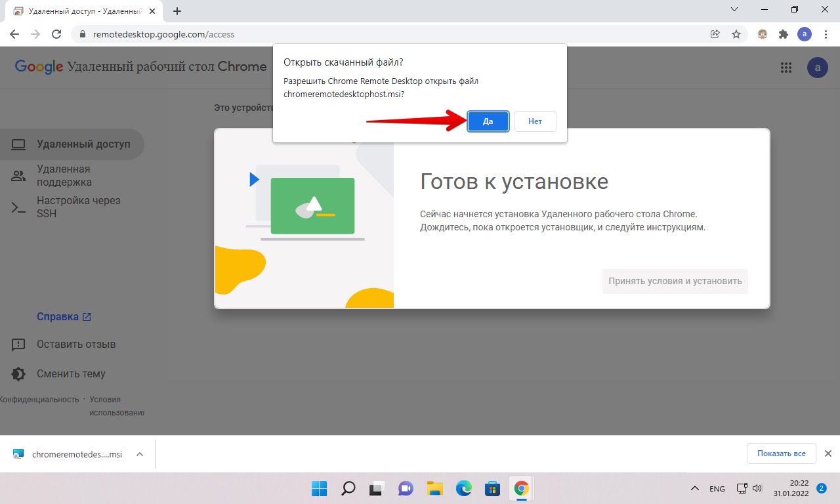Image resolution: width=840 pixels, height=504 pixels.
Task: Click the Google logo on the page header
Action: [39, 66]
